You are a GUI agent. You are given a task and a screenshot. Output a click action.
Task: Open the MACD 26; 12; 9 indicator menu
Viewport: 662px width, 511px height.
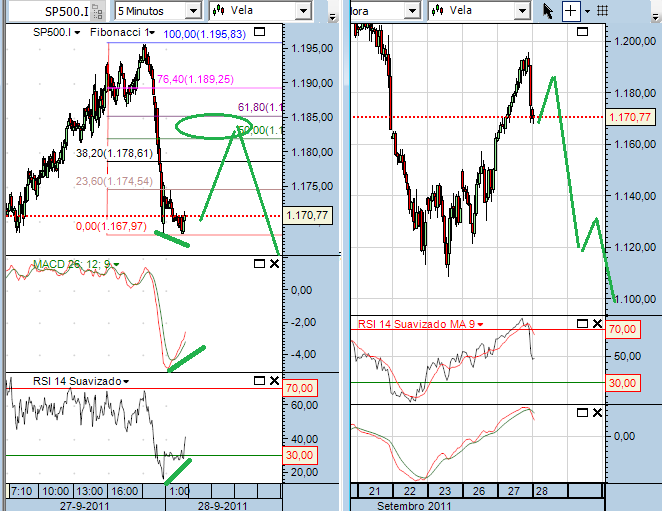click(117, 264)
